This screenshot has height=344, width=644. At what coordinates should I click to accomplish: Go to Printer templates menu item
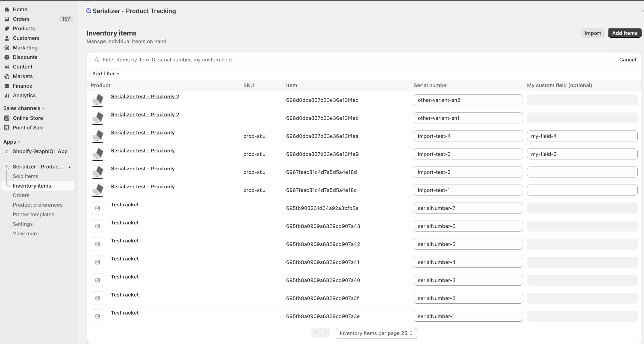33,215
